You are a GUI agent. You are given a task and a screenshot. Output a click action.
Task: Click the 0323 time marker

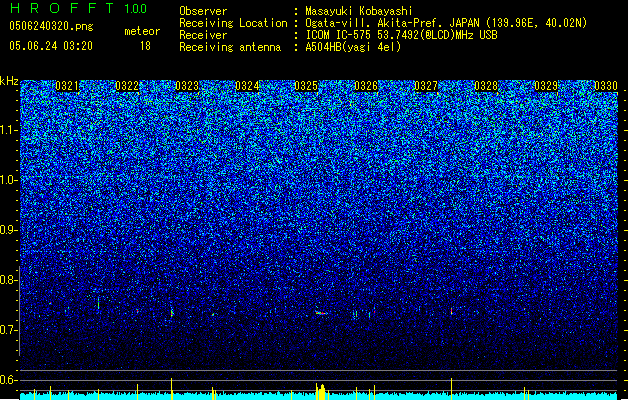[187, 86]
